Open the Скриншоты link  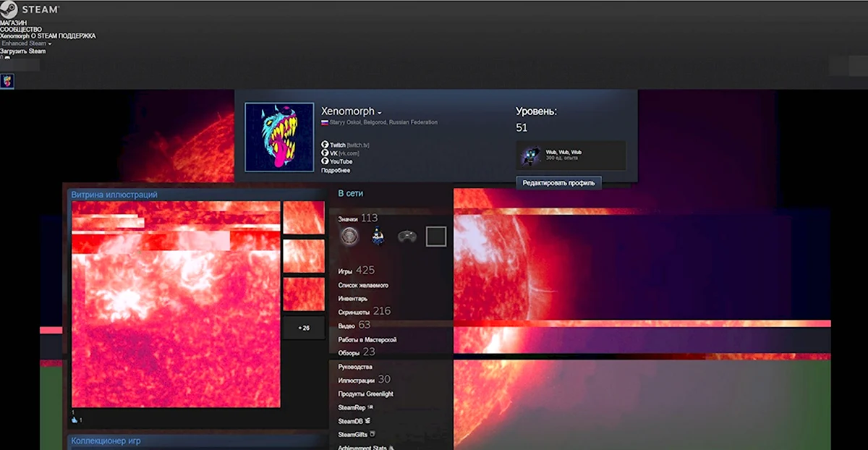tap(354, 312)
